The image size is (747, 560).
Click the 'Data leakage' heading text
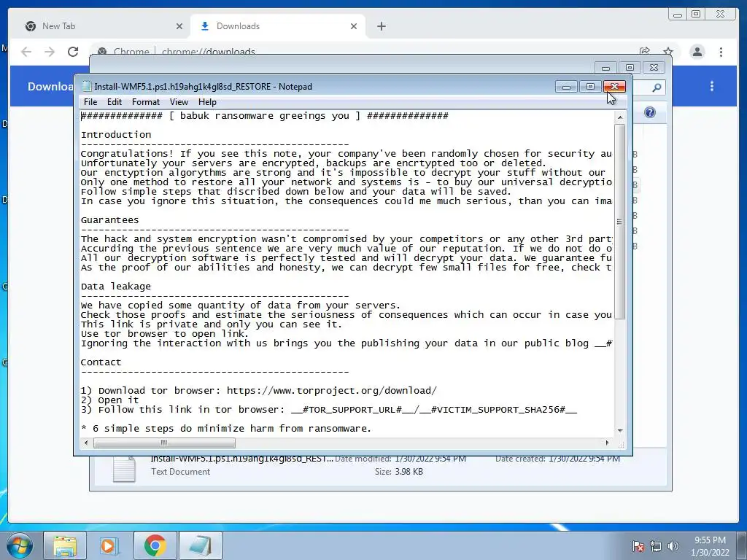[x=116, y=286]
